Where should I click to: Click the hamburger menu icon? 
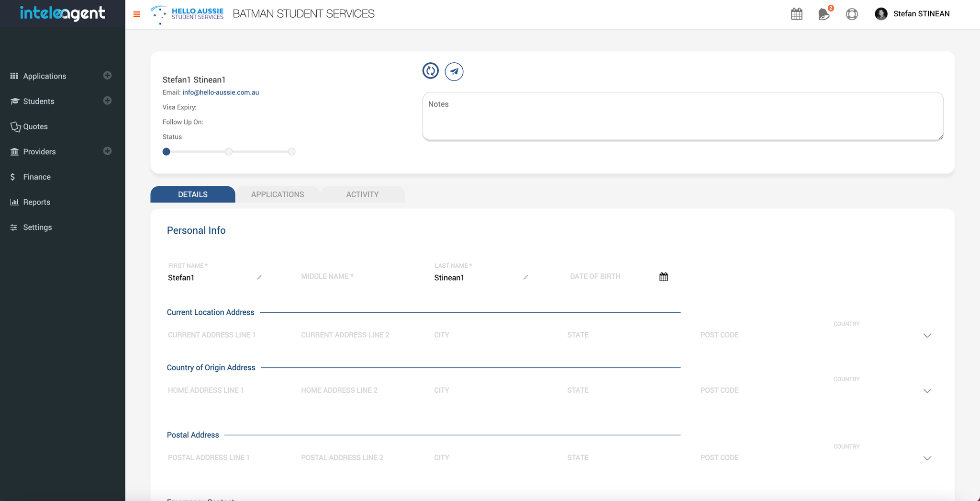point(137,14)
